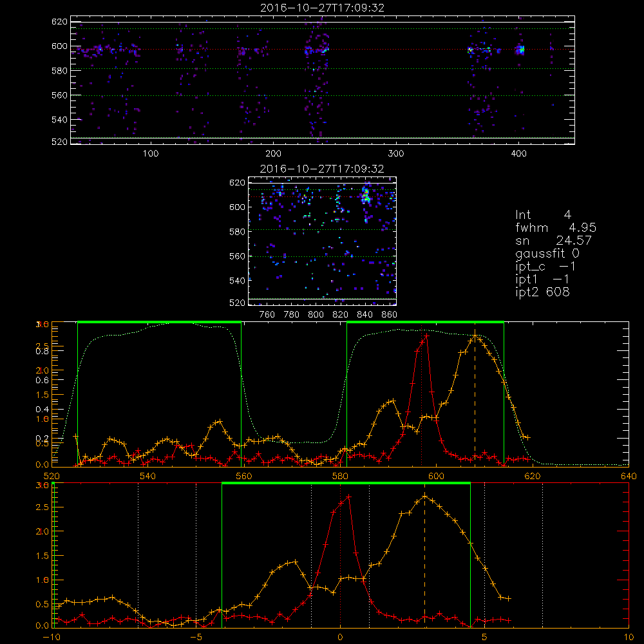The image size is (644, 644).
Task: Click the bright emission spot near x=400 in the wide image
Action: 520,50
